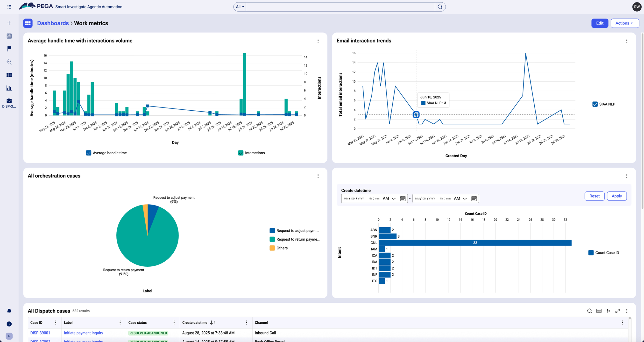
Task: Open start time AM/PM selector
Action: 389,199
